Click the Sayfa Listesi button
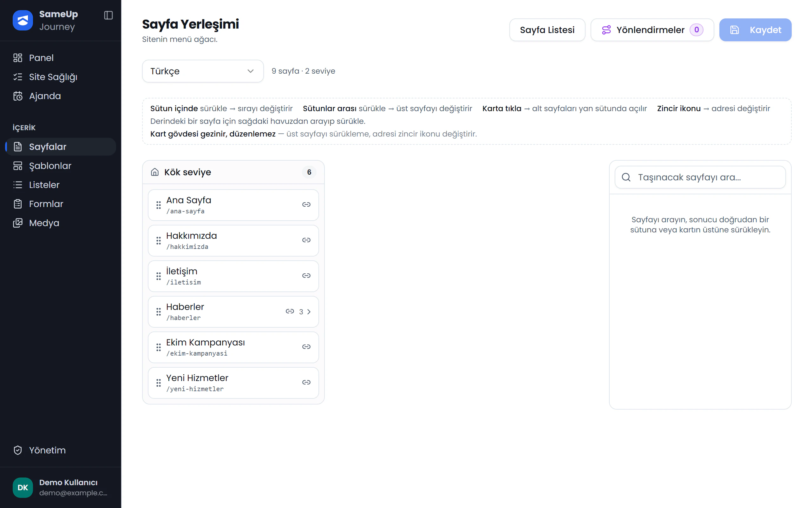This screenshot has height=508, width=812. coord(547,30)
